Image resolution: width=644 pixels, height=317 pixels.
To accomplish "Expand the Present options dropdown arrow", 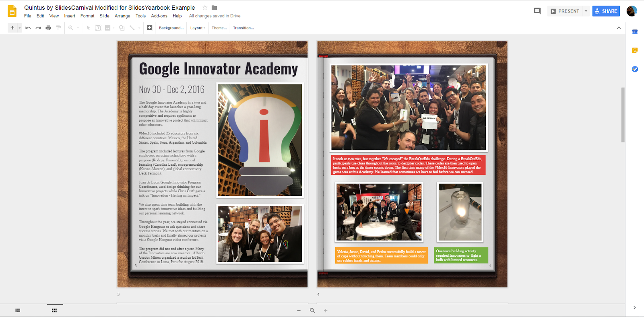I will (x=586, y=11).
